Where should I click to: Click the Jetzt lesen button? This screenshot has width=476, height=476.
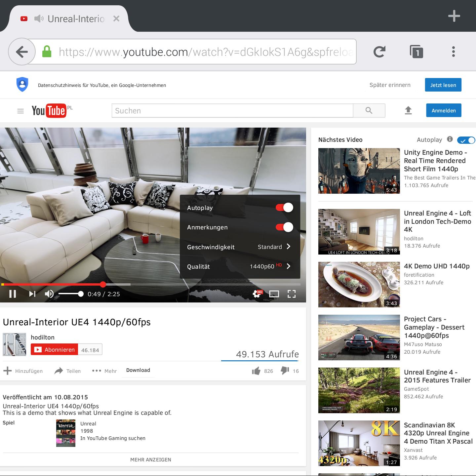(x=443, y=85)
